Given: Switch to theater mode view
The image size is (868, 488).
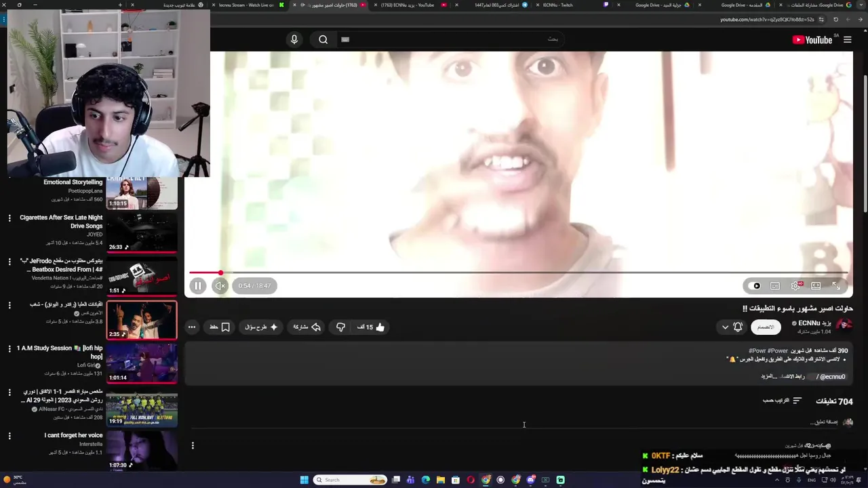Looking at the screenshot, I should point(816,286).
